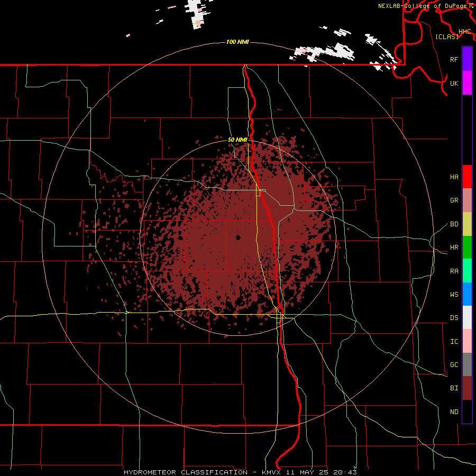Screen dimensions: 476x476
Task: Click the ND black legend swatch
Action: (x=467, y=411)
